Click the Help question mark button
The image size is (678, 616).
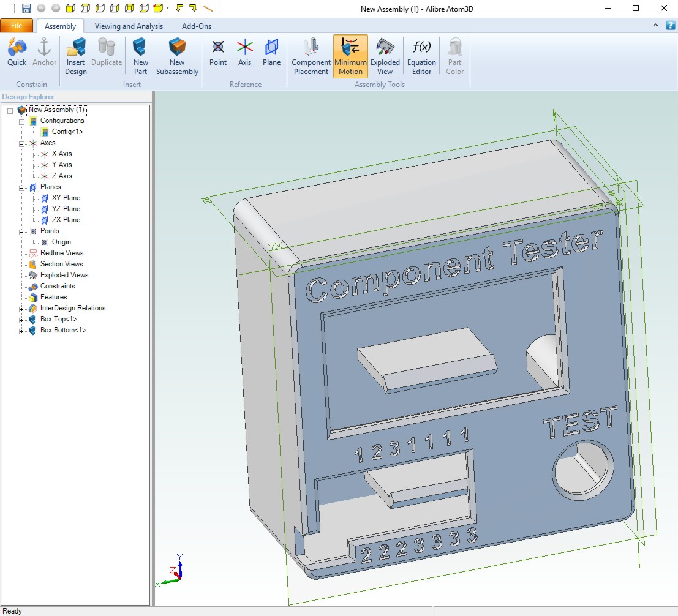[x=669, y=26]
